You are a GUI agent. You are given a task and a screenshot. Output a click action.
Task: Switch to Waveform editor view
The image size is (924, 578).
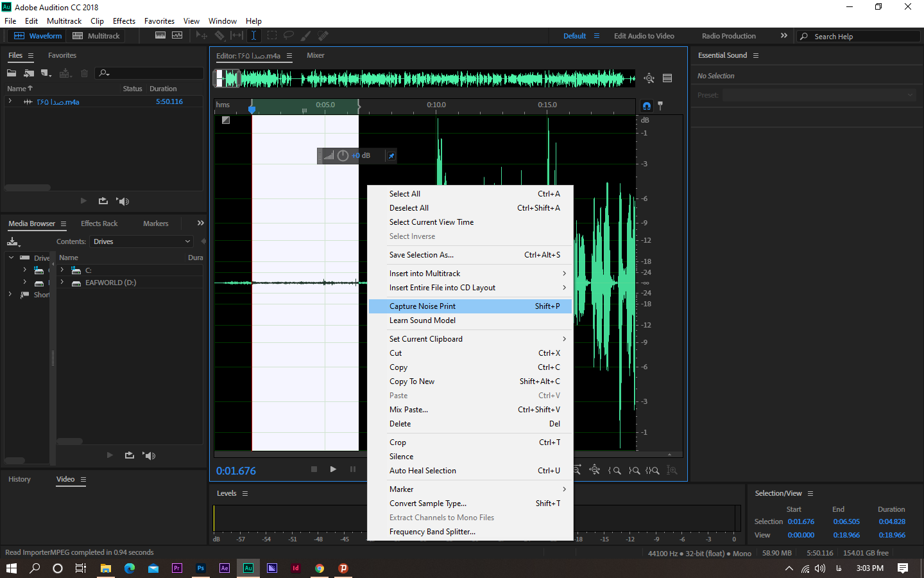38,36
